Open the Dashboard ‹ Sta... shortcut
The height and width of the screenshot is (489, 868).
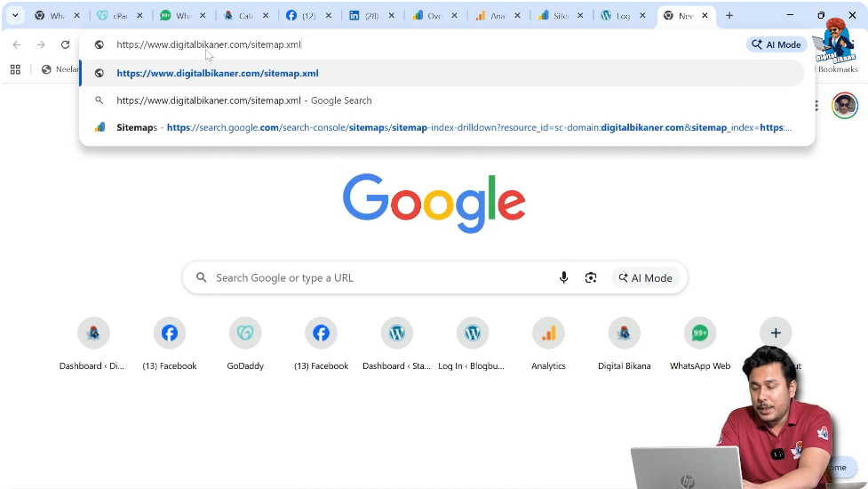(x=397, y=343)
